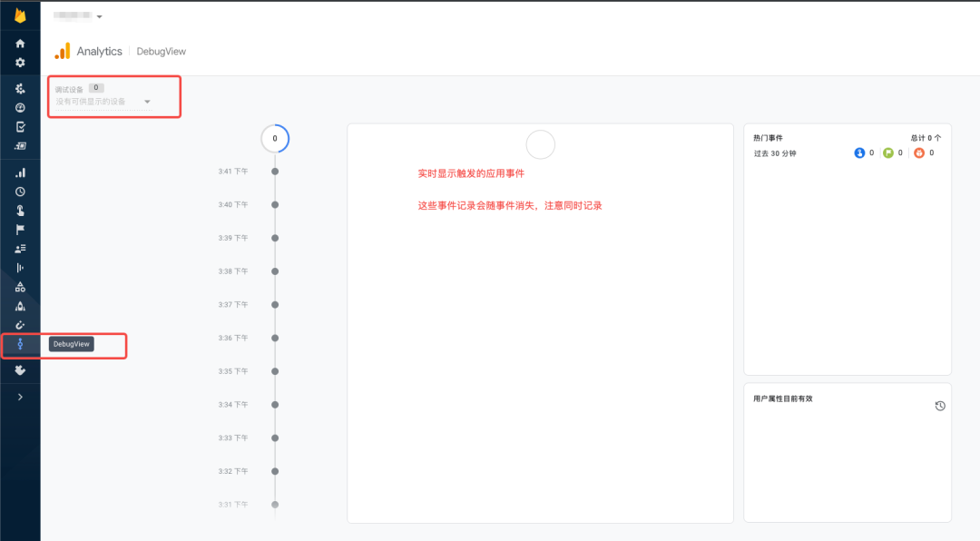This screenshot has width=980, height=541.
Task: Open Performance speedometer icon in sidebar
Action: tap(20, 108)
